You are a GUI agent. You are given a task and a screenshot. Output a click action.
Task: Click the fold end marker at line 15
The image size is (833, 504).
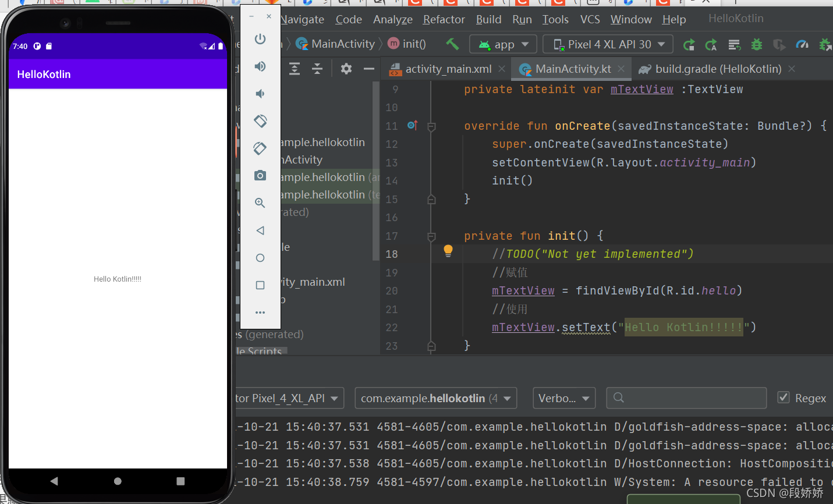click(x=431, y=199)
